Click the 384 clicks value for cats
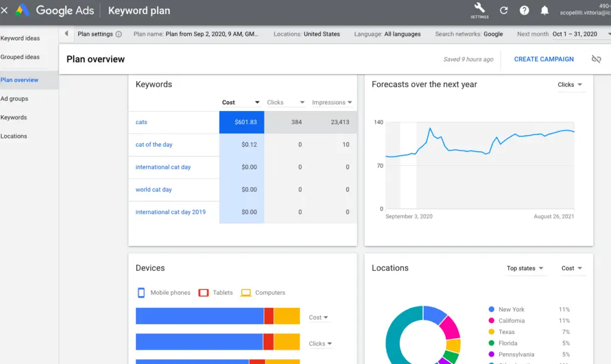Image resolution: width=611 pixels, height=364 pixels. pyautogui.click(x=296, y=122)
